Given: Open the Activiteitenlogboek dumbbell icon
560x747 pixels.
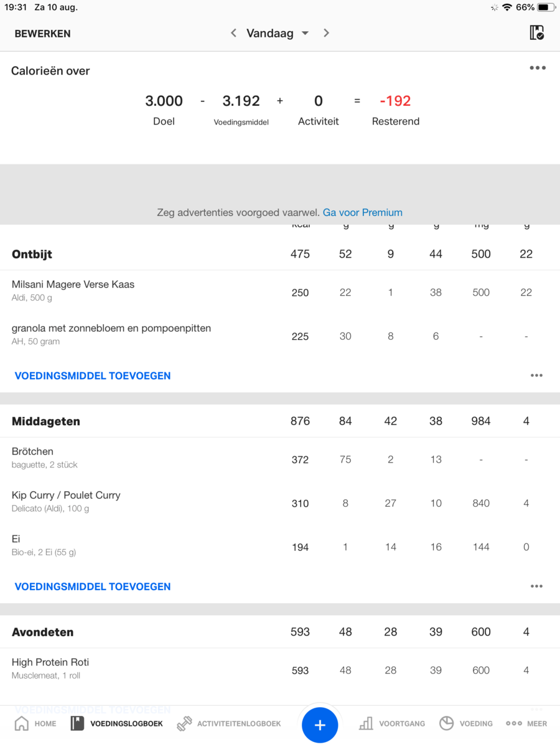Looking at the screenshot, I should pyautogui.click(x=185, y=723).
